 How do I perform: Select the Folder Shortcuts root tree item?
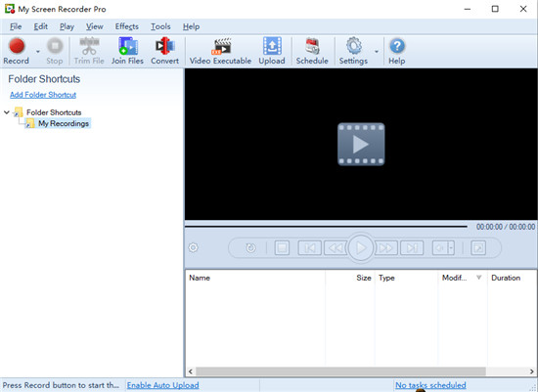tap(54, 112)
